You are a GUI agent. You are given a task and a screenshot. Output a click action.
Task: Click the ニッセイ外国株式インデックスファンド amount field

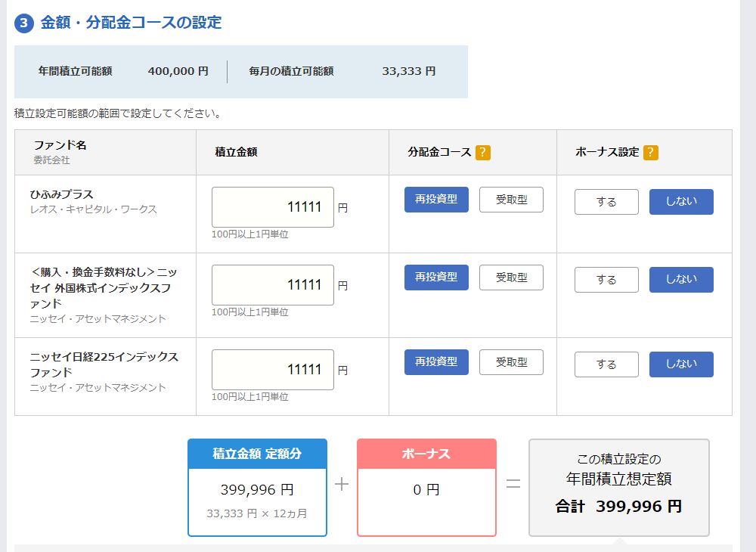coord(273,285)
